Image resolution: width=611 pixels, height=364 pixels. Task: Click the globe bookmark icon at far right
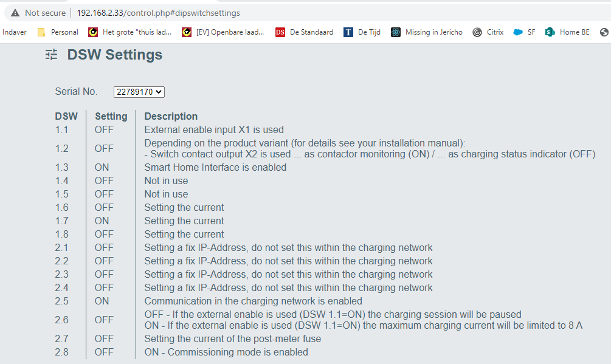point(604,32)
